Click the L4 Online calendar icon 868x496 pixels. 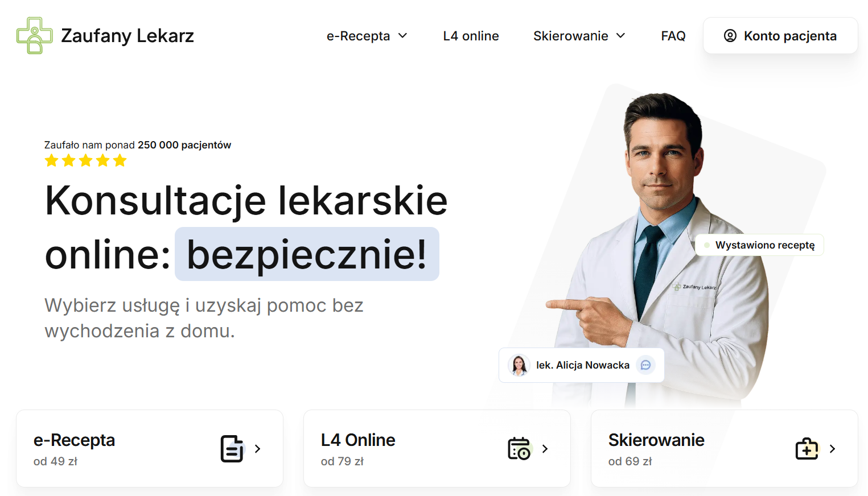pos(520,448)
